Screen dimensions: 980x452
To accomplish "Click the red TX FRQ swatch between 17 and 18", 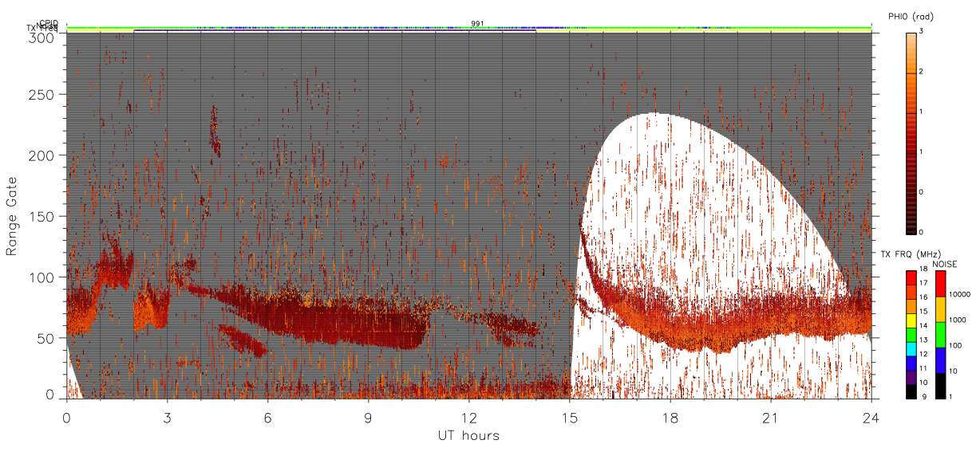I will (911, 277).
